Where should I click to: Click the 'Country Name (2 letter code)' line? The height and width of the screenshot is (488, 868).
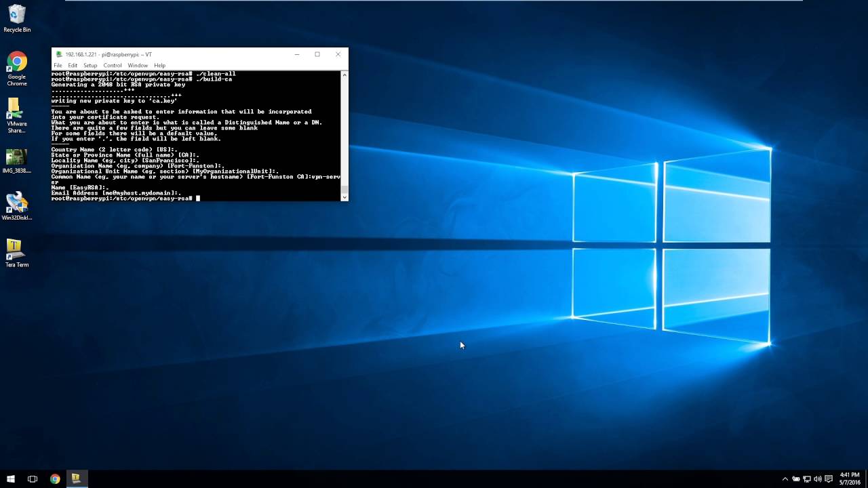(x=115, y=150)
